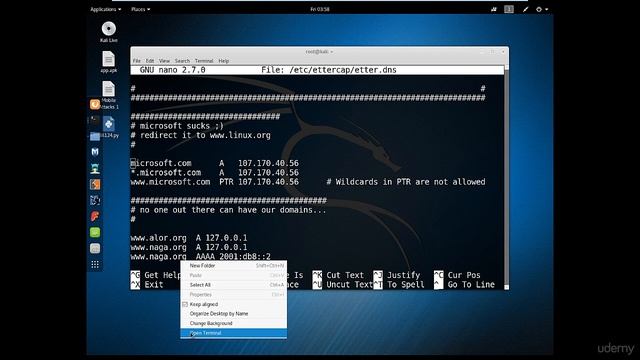Open the Applications menu
640x360 pixels.
click(x=105, y=9)
